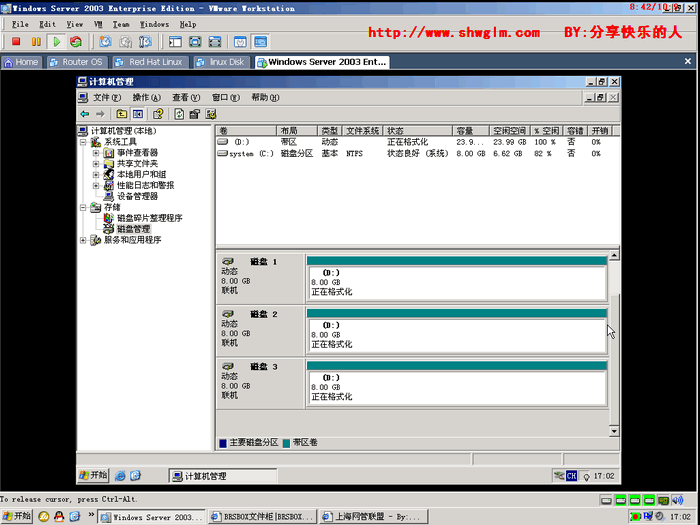Click the VMware summary view icon
This screenshot has height=525, width=700.
point(240,42)
